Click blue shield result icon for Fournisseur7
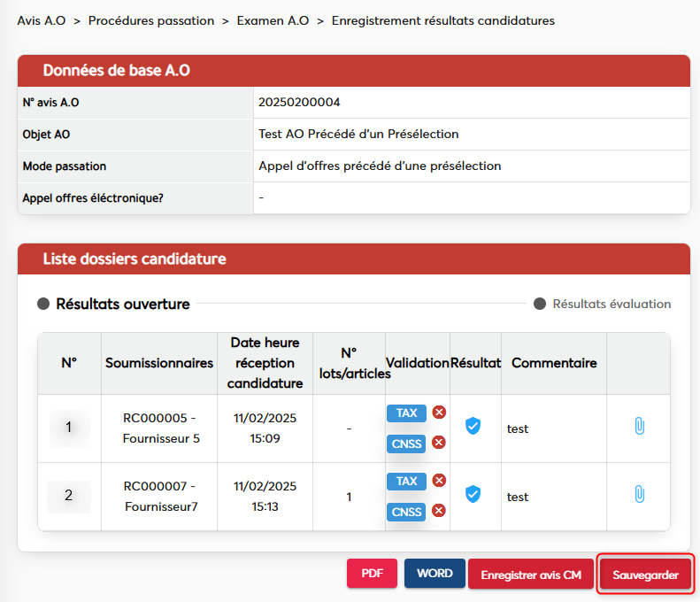700x602 pixels. click(473, 494)
